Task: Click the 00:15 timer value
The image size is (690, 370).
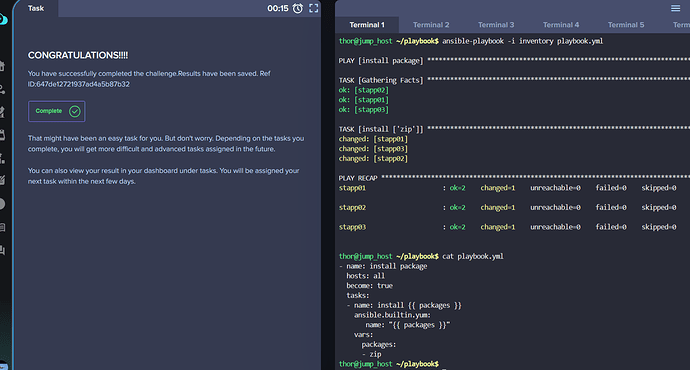Action: pyautogui.click(x=278, y=8)
